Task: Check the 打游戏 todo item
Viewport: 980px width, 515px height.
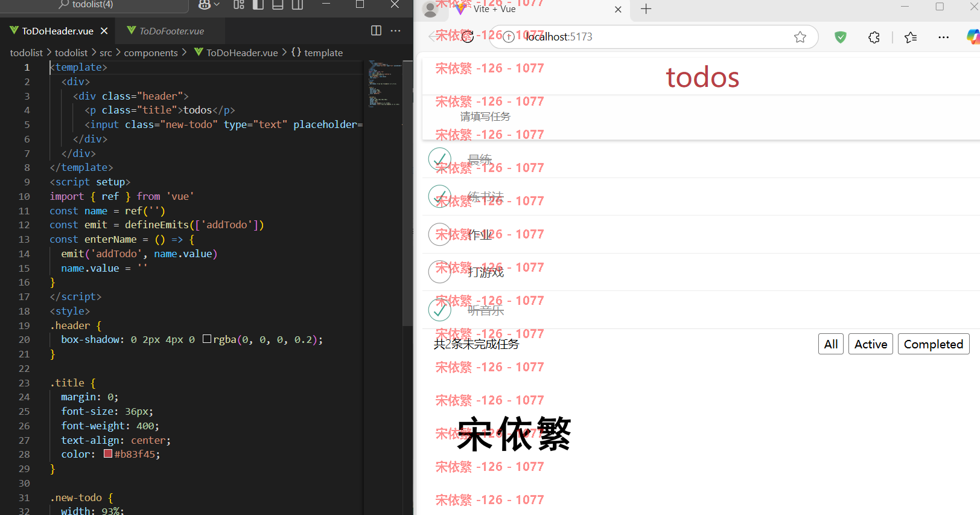Action: tap(440, 272)
